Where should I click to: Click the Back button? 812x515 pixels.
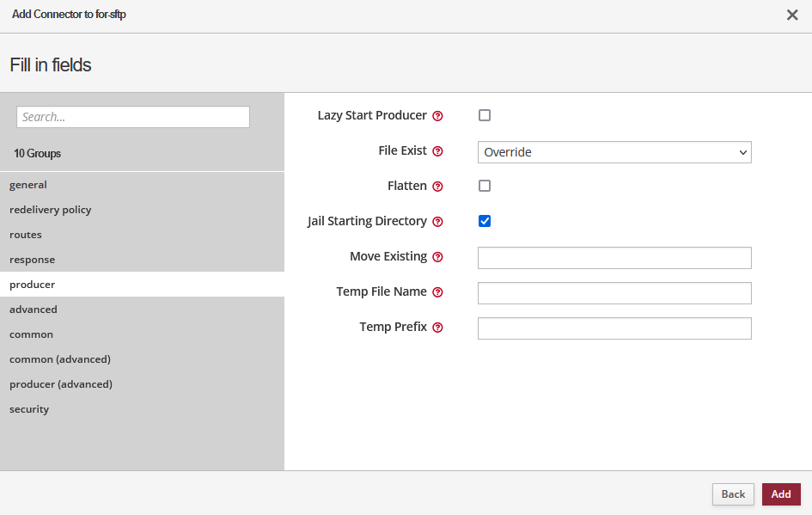click(x=733, y=494)
